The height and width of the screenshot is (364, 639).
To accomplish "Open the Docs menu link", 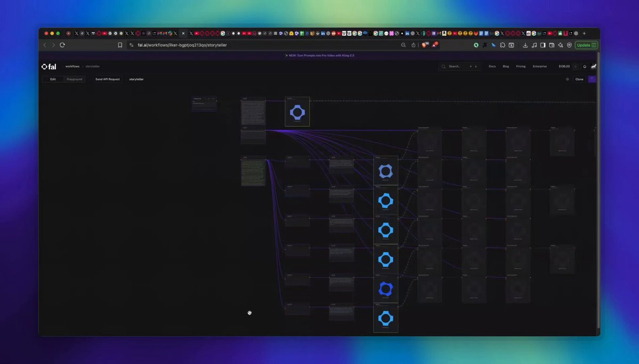I will tap(492, 67).
